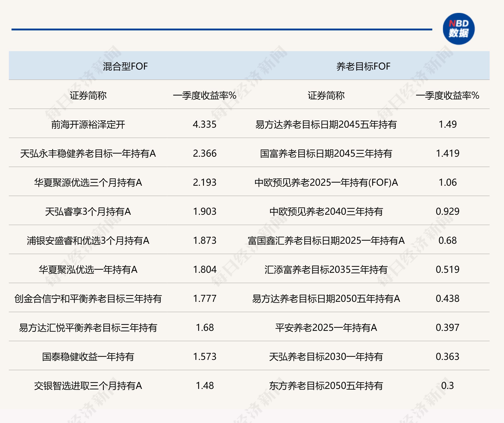The image size is (504, 423).
Task: Select return value 1.49
Action: click(448, 124)
